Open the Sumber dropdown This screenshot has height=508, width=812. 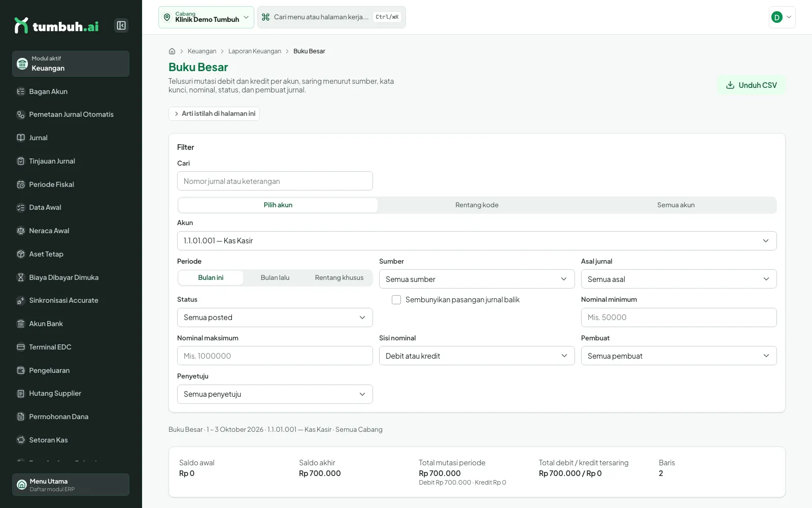click(477, 279)
